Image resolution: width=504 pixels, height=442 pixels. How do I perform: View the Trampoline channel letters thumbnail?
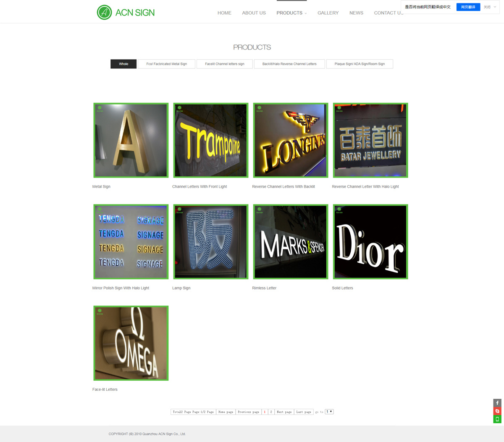coord(210,140)
